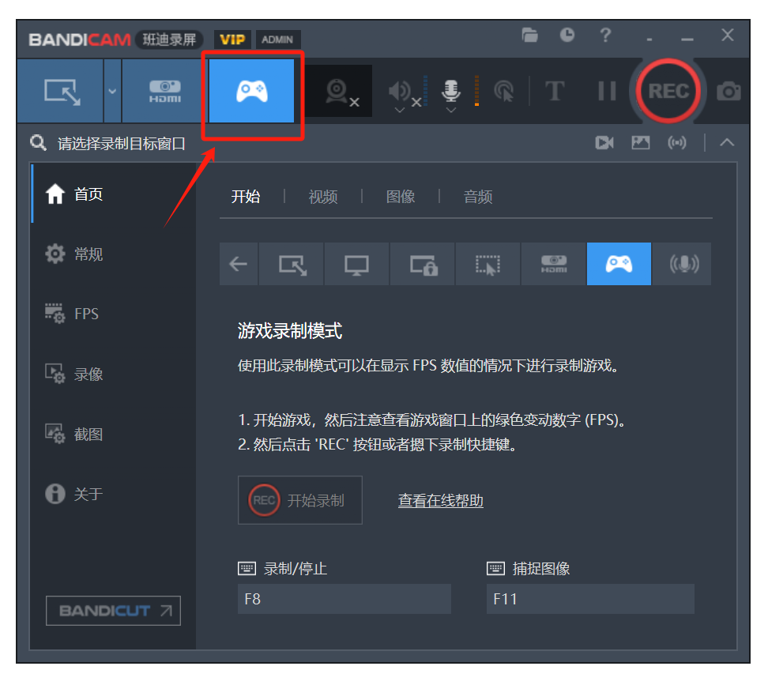Select HDMI device recording mode in top toolbar
The width and height of the screenshot is (768, 700).
164,91
